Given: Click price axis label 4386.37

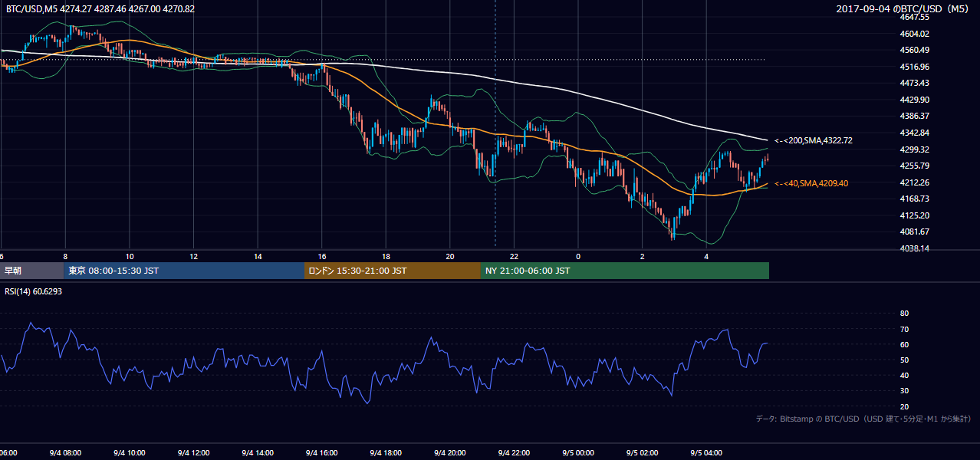Looking at the screenshot, I should tap(914, 116).
